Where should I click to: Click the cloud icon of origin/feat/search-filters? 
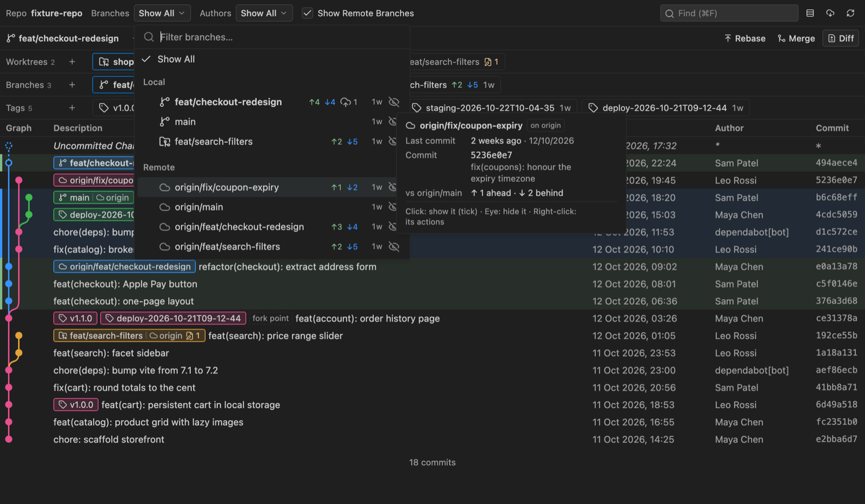click(x=165, y=247)
